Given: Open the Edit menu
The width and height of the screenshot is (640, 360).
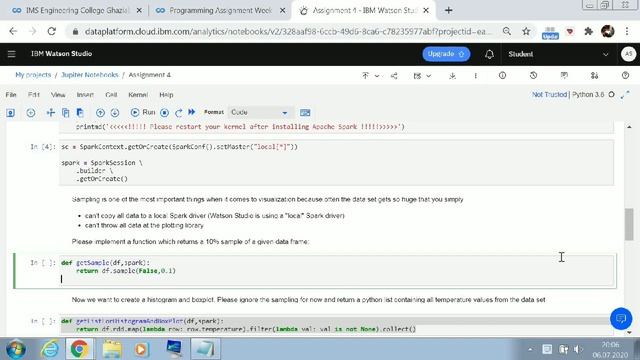Looking at the screenshot, I should (33, 95).
